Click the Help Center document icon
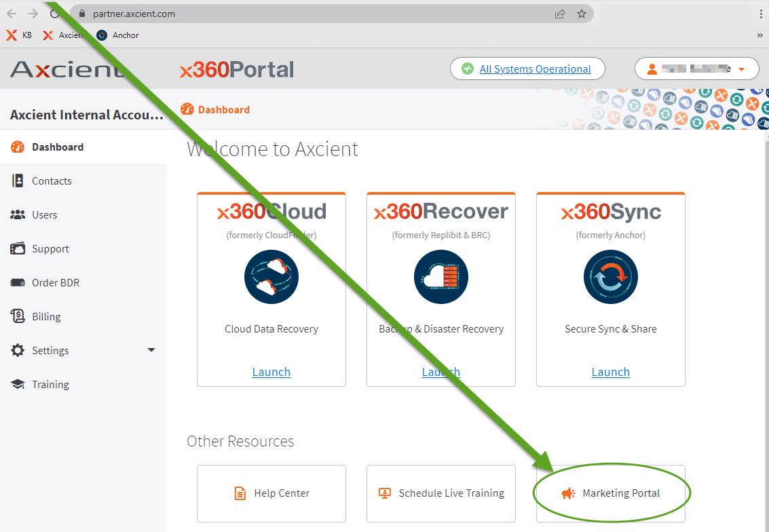 pos(240,493)
